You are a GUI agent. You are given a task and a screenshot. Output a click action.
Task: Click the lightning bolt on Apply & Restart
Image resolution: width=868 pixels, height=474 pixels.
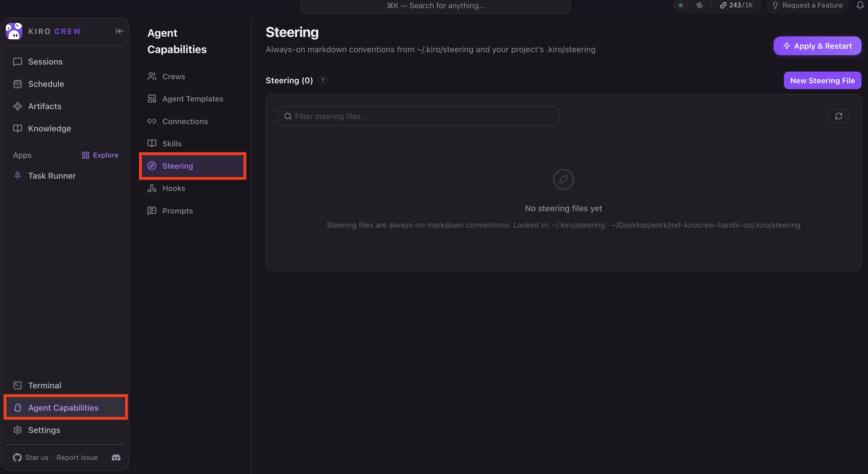[787, 46]
